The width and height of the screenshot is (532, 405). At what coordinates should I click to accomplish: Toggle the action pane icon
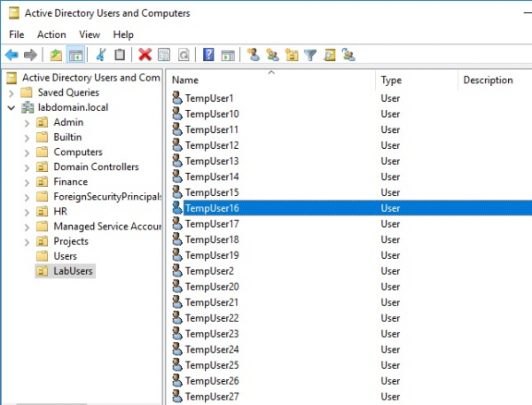(x=228, y=55)
